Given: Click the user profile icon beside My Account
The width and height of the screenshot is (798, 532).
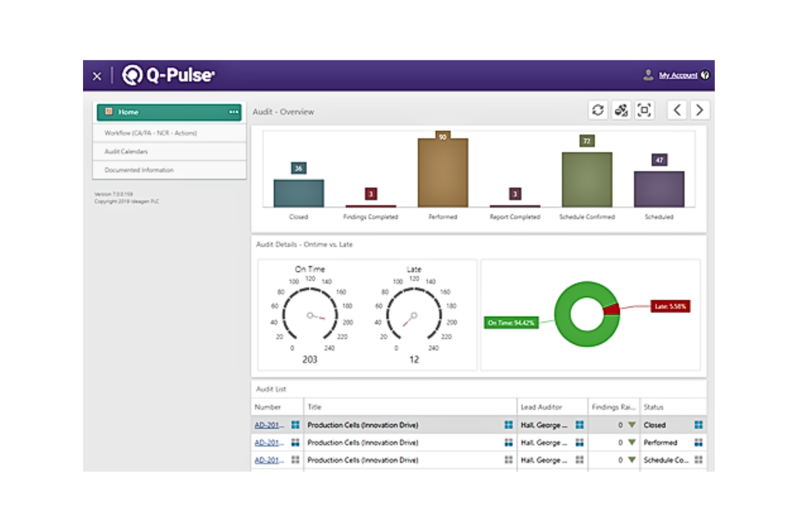Looking at the screenshot, I should click(x=646, y=75).
